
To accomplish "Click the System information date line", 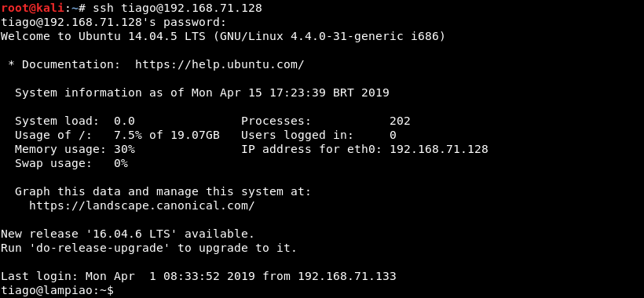I will tap(202, 93).
